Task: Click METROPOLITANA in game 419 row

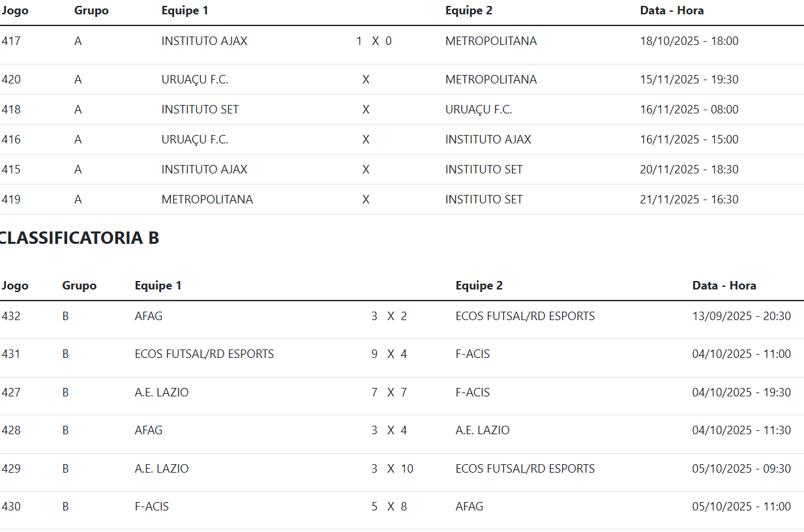Action: click(x=207, y=199)
